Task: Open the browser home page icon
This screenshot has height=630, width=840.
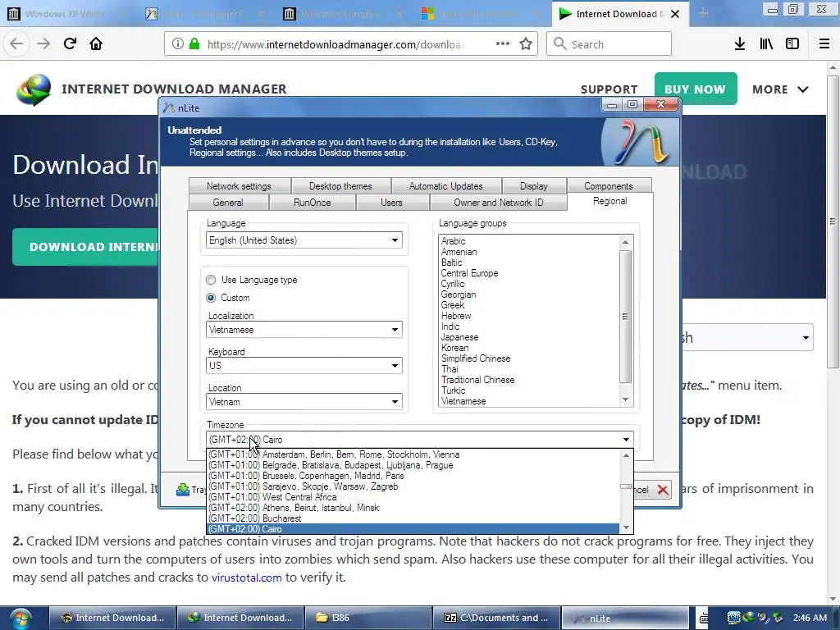Action: 96,44
